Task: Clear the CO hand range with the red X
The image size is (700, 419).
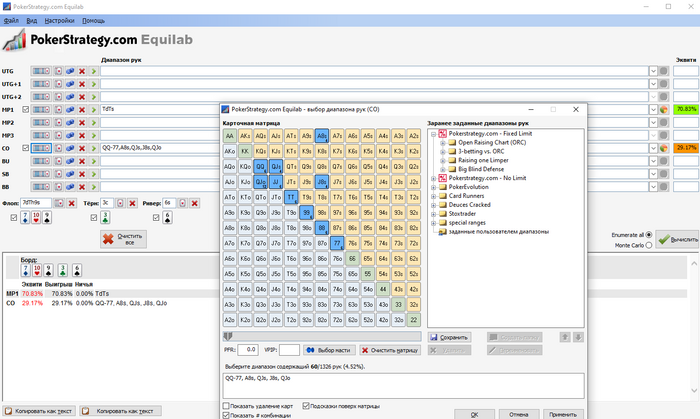Action: pos(82,148)
